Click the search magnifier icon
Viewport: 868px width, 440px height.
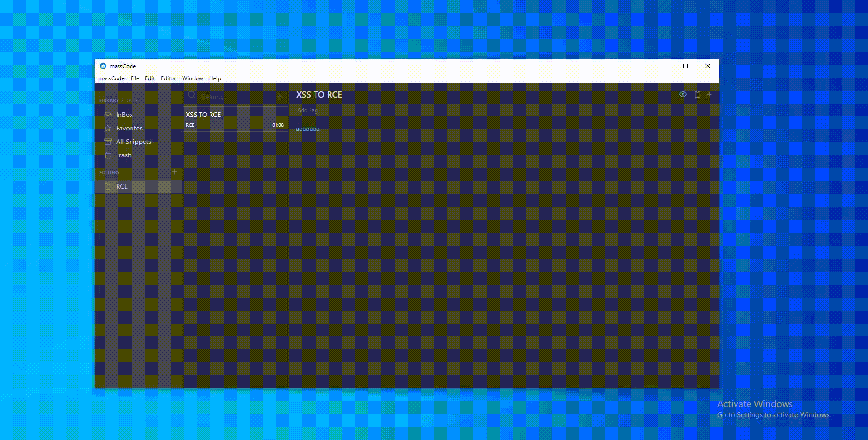[192, 95]
